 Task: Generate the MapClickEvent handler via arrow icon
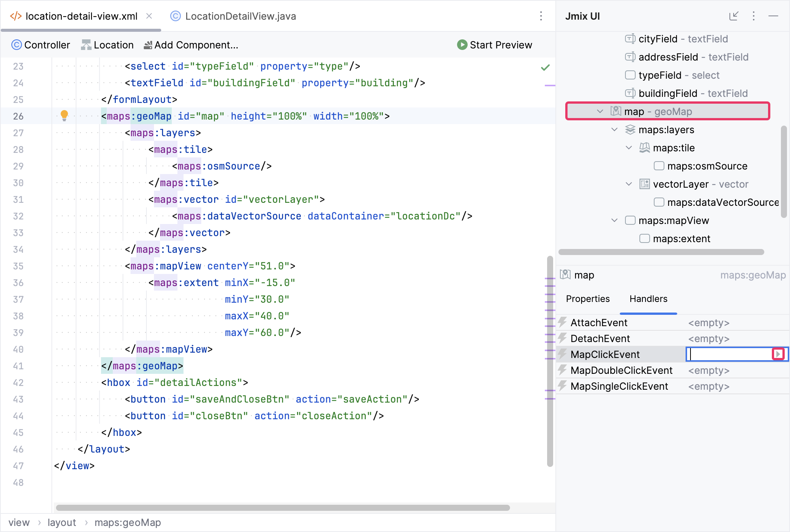pyautogui.click(x=778, y=354)
